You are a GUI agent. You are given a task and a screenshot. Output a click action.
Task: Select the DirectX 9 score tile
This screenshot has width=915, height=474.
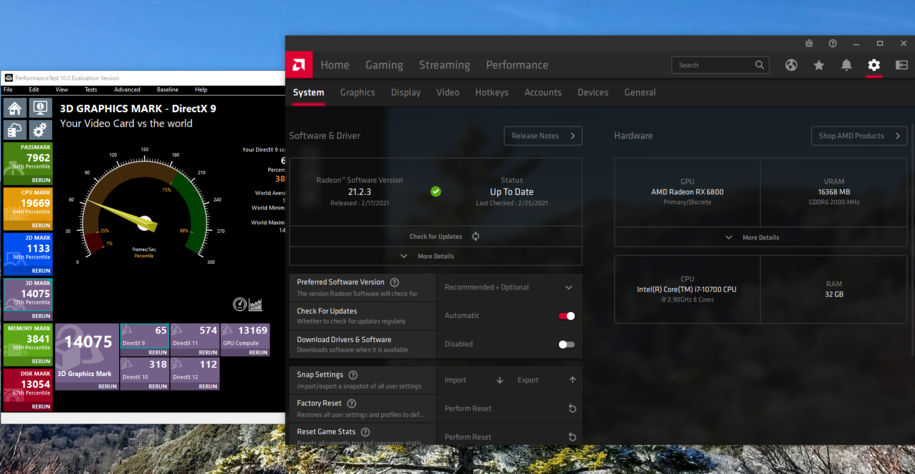click(x=144, y=340)
